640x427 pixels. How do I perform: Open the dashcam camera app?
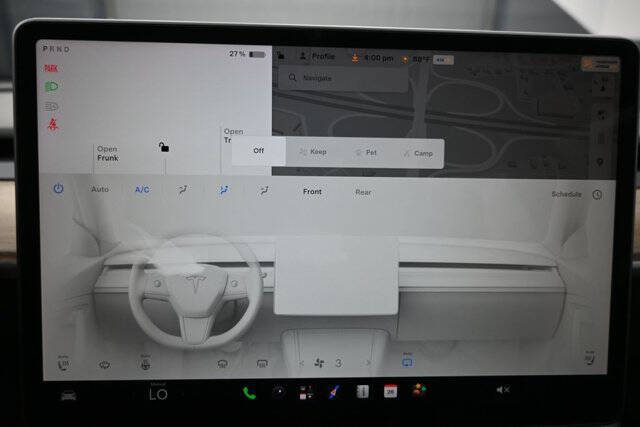point(279,392)
